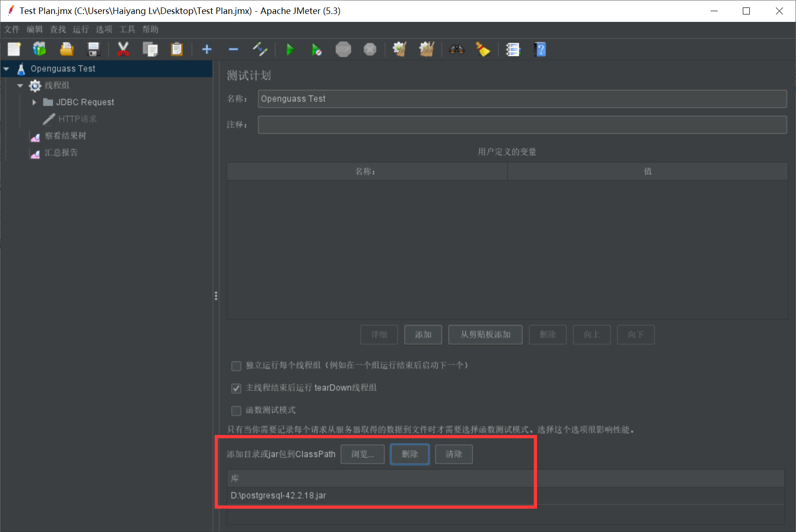This screenshot has height=532, width=796.
Task: Click the 向下 button
Action: click(635, 335)
